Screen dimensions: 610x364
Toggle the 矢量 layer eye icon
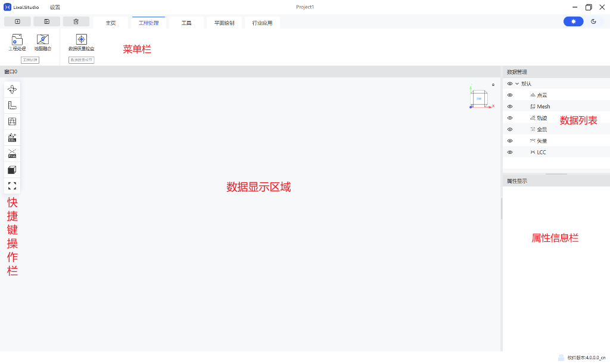pyautogui.click(x=510, y=141)
